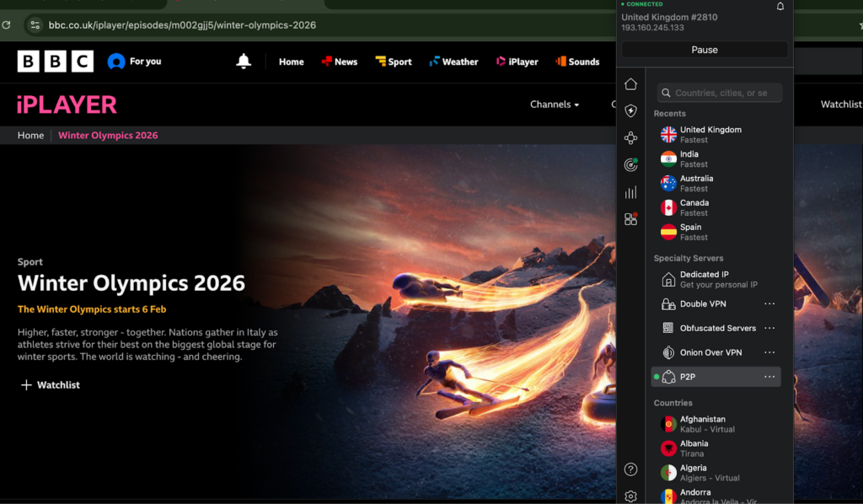Click 'The Winter Olympics starts 6 Feb' text
The image size is (863, 504).
pos(92,309)
